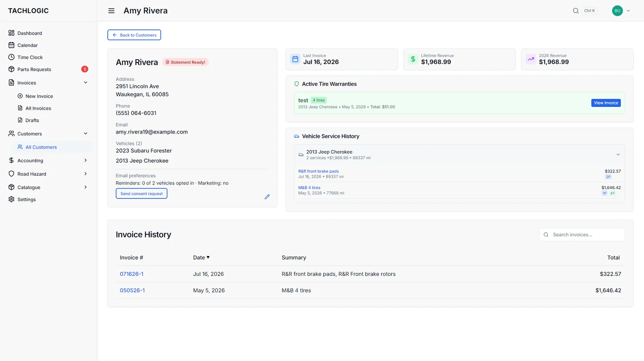Collapse 2013 Jeep Cherokee service history
The image size is (644, 361).
(618, 155)
